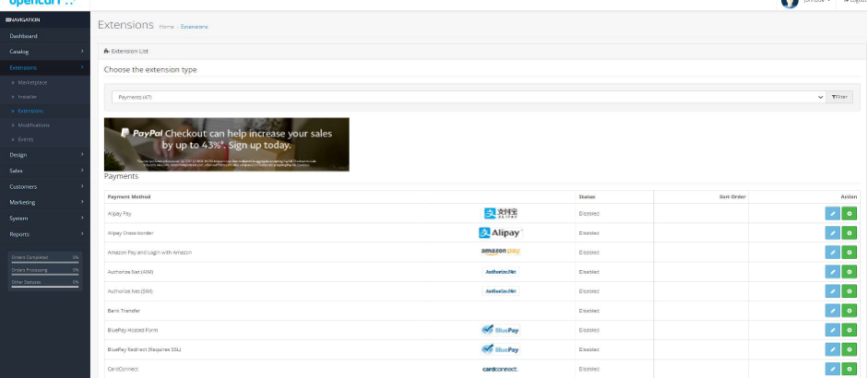This screenshot has width=868, height=378.
Task: Open the Payments (47) extension type dropdown
Action: click(x=469, y=97)
